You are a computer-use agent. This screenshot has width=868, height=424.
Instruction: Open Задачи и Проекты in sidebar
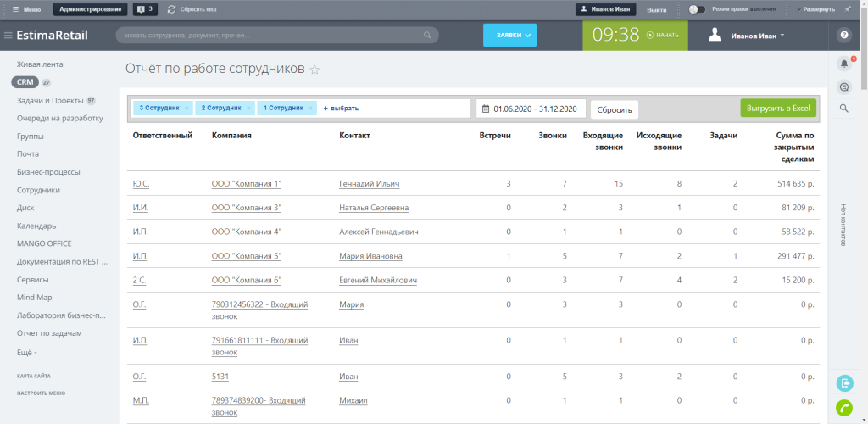click(50, 101)
